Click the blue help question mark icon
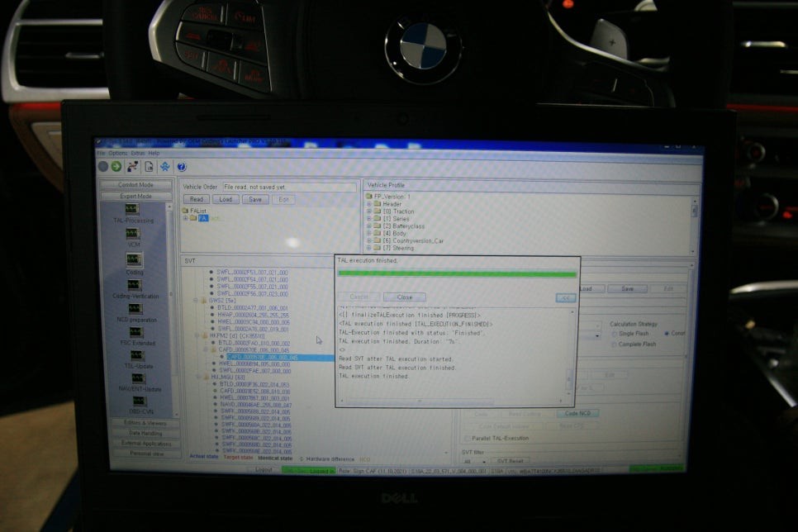This screenshot has width=798, height=532. point(181,167)
